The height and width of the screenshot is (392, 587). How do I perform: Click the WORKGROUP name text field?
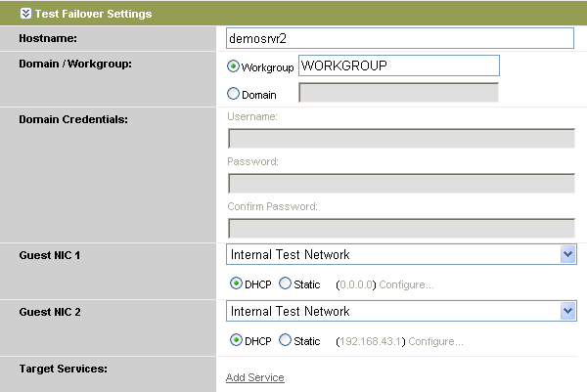click(398, 65)
